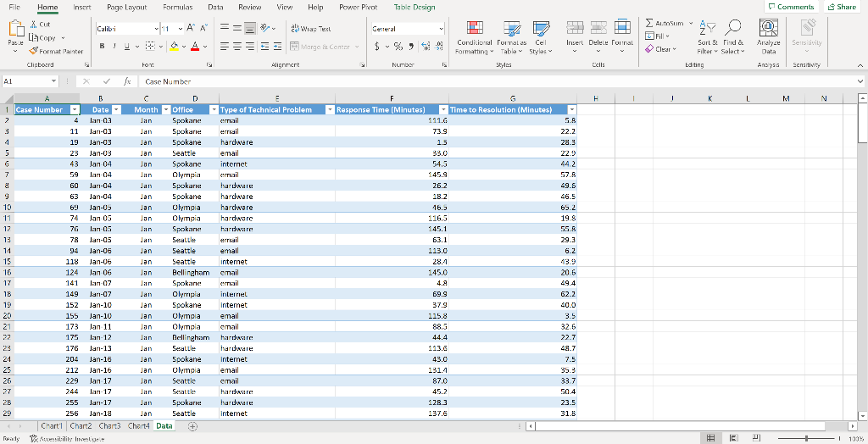
Task: Open Cell Styles gallery
Action: (540, 37)
